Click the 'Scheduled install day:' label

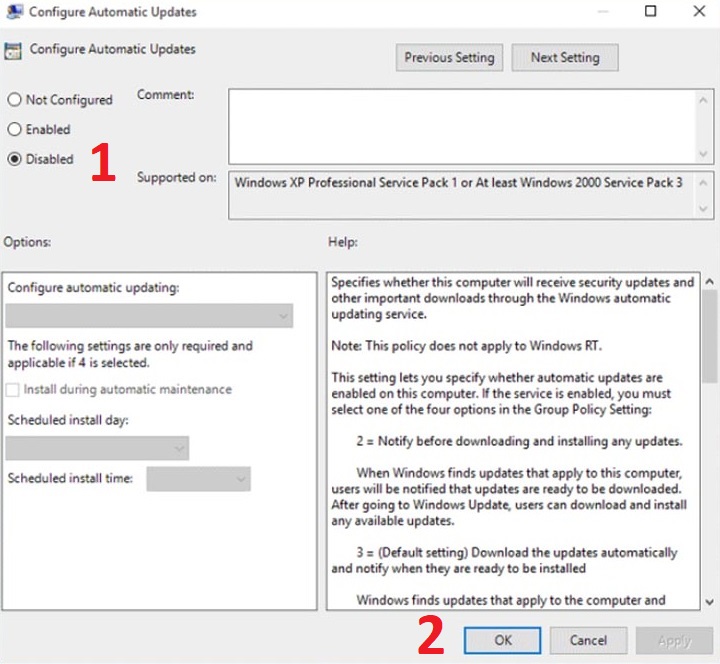coord(68,420)
